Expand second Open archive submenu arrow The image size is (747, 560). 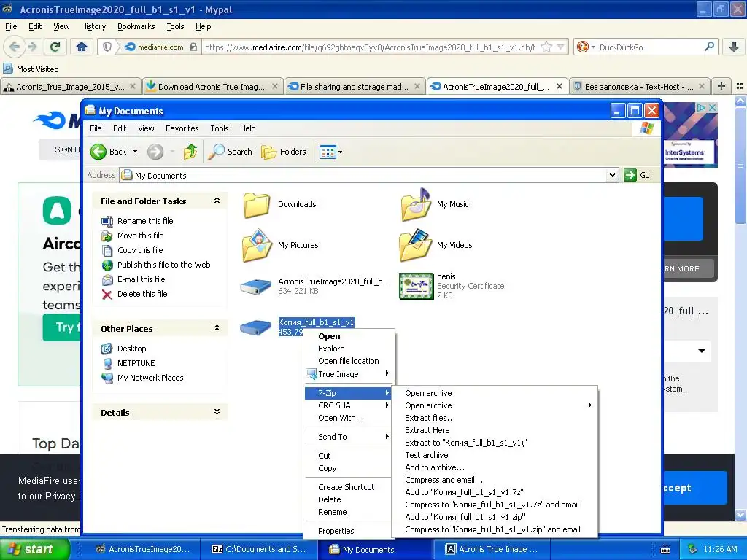click(589, 405)
